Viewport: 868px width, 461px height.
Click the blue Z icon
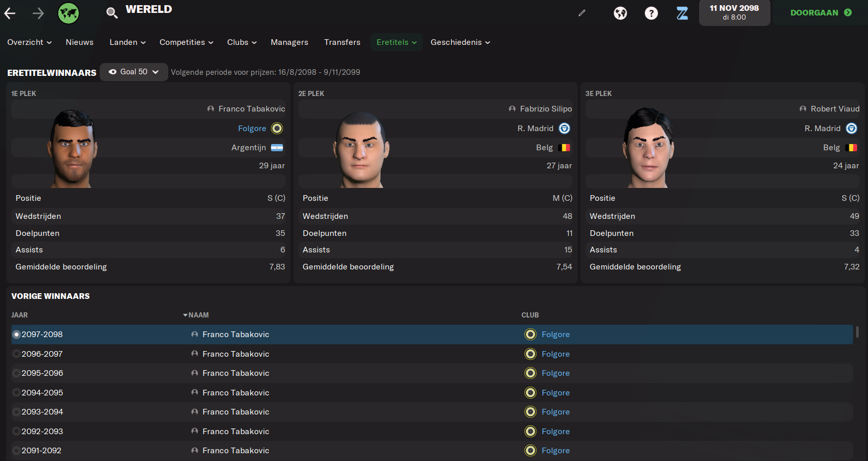coord(682,13)
